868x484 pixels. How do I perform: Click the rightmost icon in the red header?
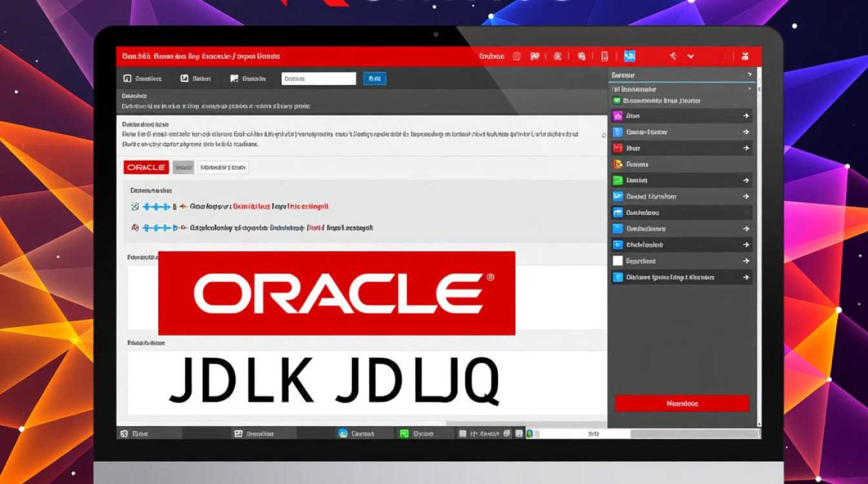click(745, 56)
